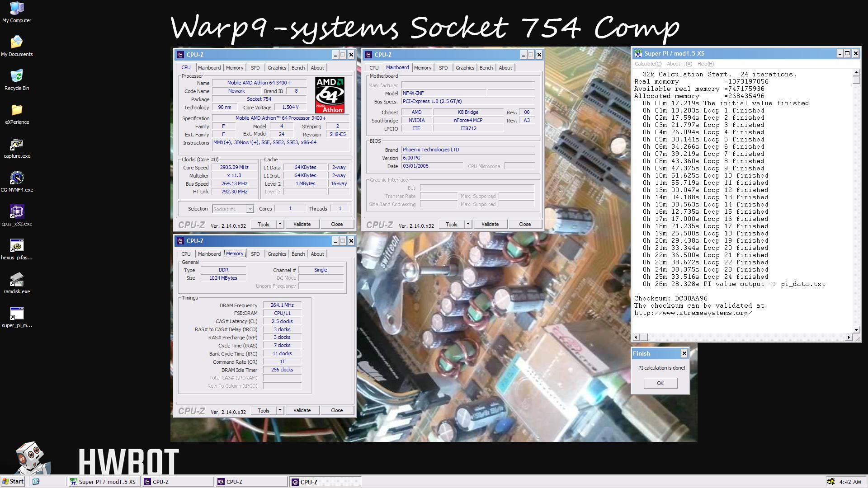Open the Help menu in Super PI
Viewport: 868px width, 488px height.
705,64
